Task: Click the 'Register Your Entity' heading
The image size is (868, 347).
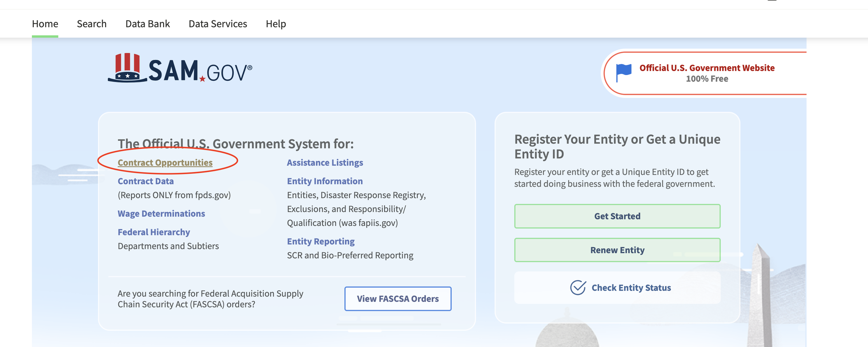Action: point(618,146)
